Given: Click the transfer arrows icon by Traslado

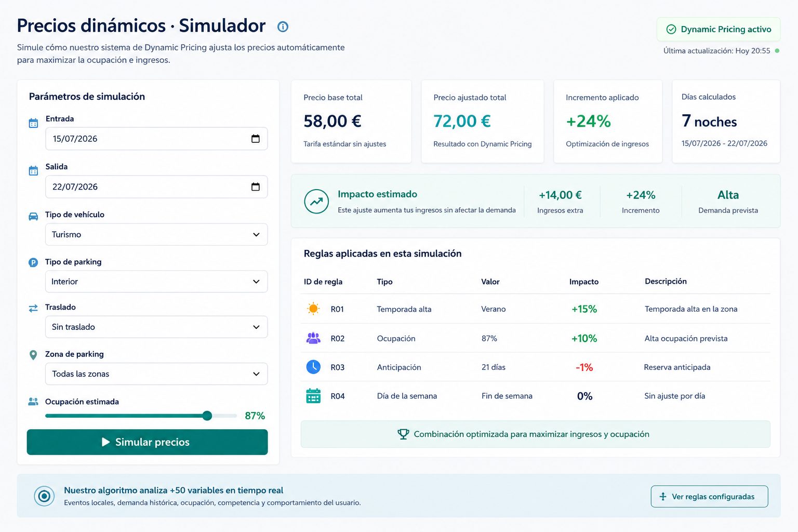Looking at the screenshot, I should (33, 308).
